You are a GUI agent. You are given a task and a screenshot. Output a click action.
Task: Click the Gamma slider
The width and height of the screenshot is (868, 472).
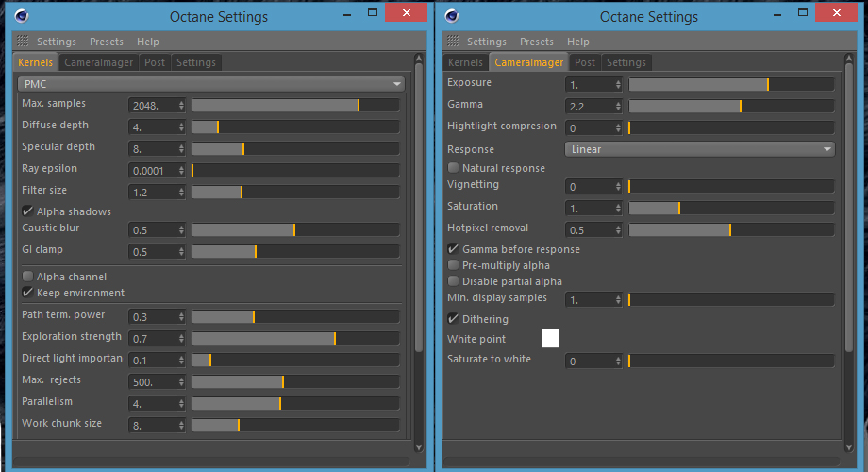point(731,106)
